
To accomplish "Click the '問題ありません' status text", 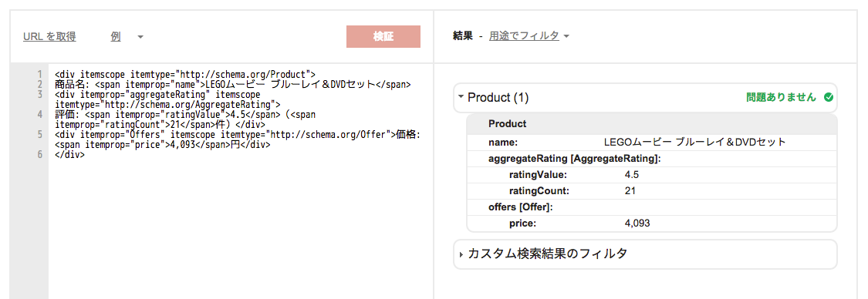I will [x=781, y=98].
